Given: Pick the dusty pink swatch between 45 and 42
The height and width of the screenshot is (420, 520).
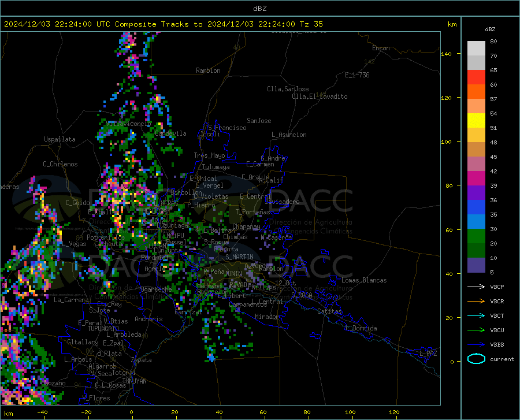Looking at the screenshot, I should [476, 164].
